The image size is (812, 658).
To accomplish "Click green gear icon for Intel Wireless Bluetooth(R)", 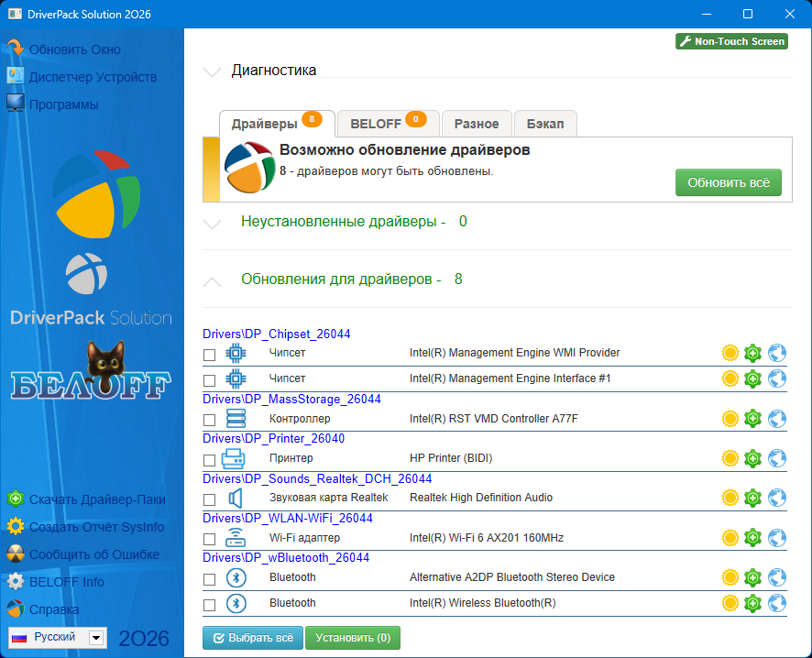I will pos(752,603).
